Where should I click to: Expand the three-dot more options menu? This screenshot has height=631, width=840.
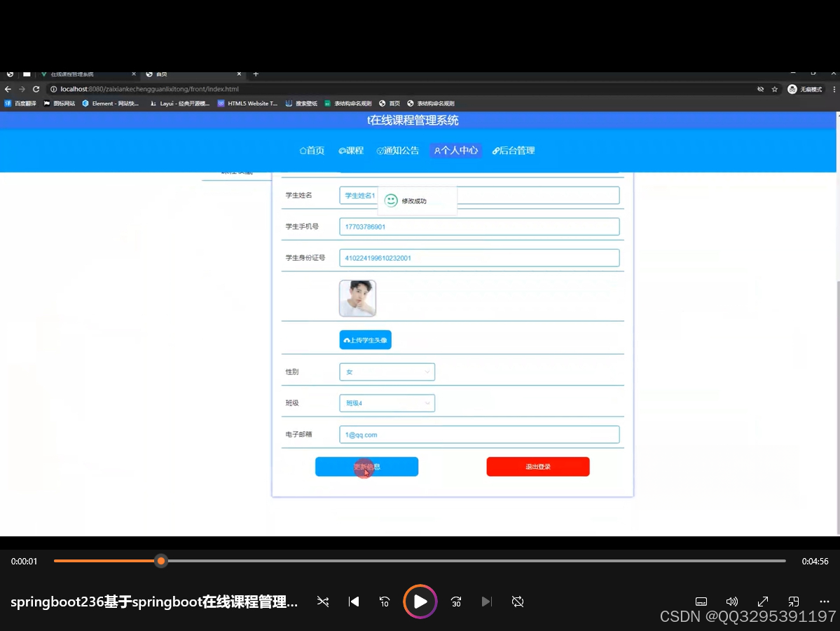pyautogui.click(x=824, y=601)
